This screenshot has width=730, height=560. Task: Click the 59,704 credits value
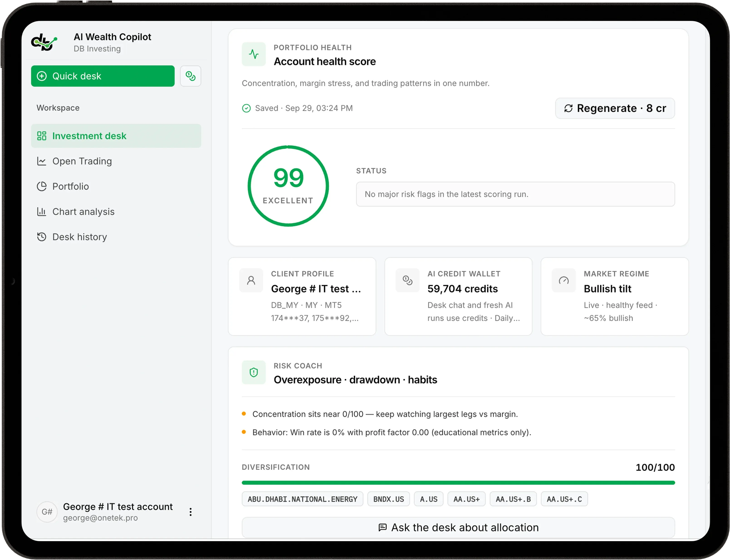pos(463,289)
